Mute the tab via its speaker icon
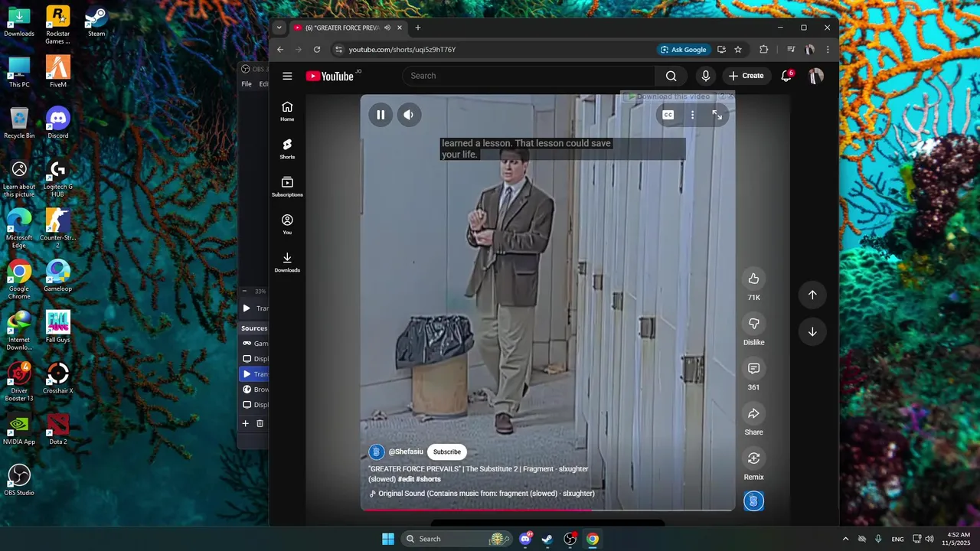 point(387,28)
